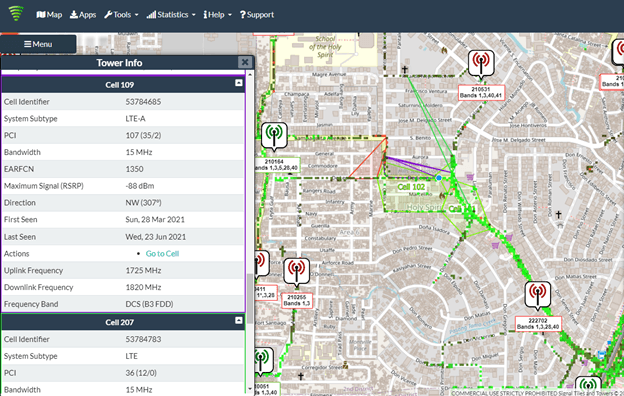Select the red tower icon 210531
624x396 pixels.
coord(481,63)
